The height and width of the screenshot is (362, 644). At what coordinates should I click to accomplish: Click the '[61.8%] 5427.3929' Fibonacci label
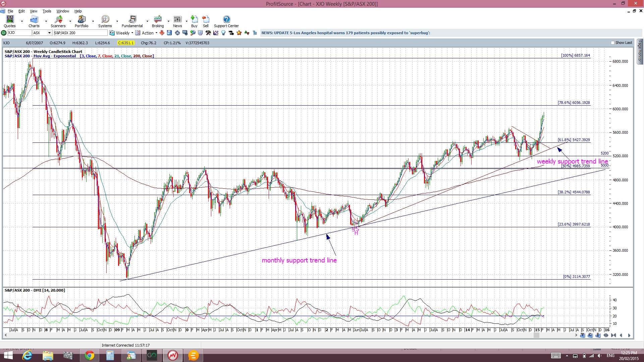574,140
